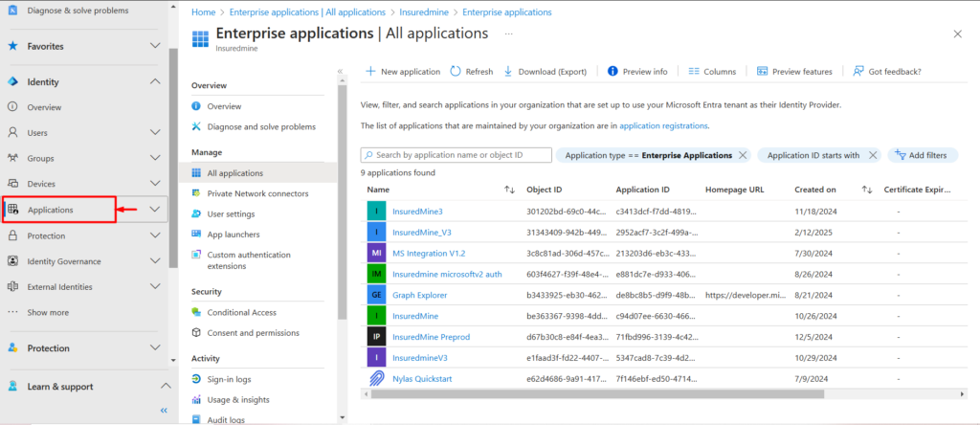Viewport: 980px width, 425px height.
Task: Click the magnifier icon in search box
Action: click(x=368, y=155)
